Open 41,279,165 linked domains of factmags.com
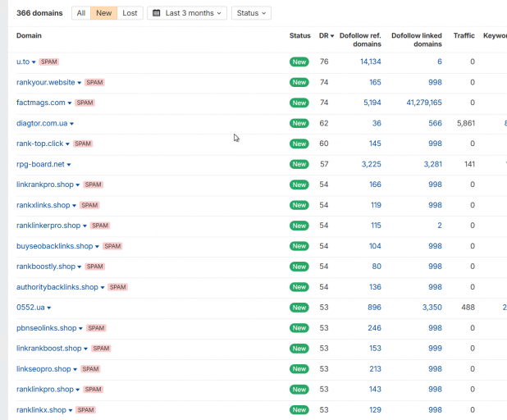 coord(424,103)
